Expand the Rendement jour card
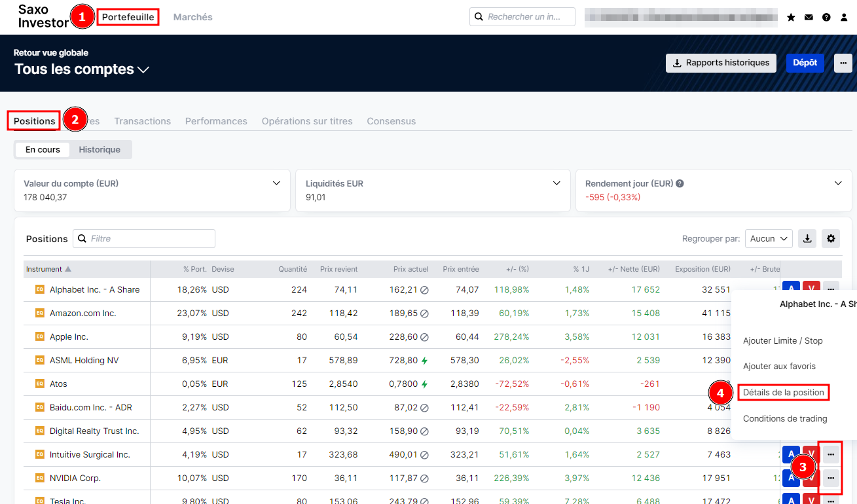 click(x=838, y=183)
